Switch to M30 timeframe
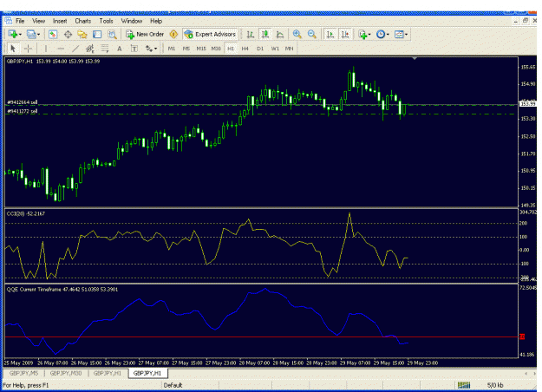The width and height of the screenshot is (542, 392). point(216,49)
